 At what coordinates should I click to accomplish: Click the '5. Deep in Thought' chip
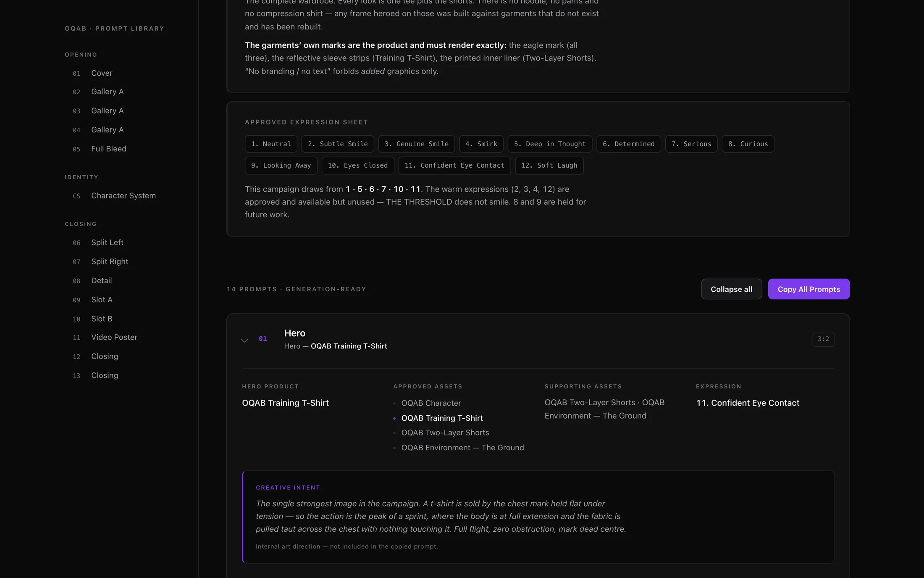pyautogui.click(x=549, y=144)
